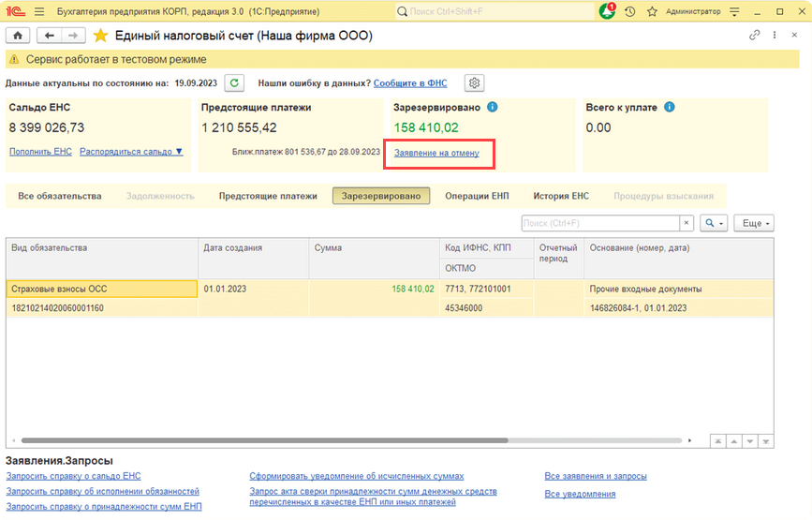Viewport: 812px width, 520px height.
Task: Open the Заявление на отмену link
Action: click(x=436, y=153)
